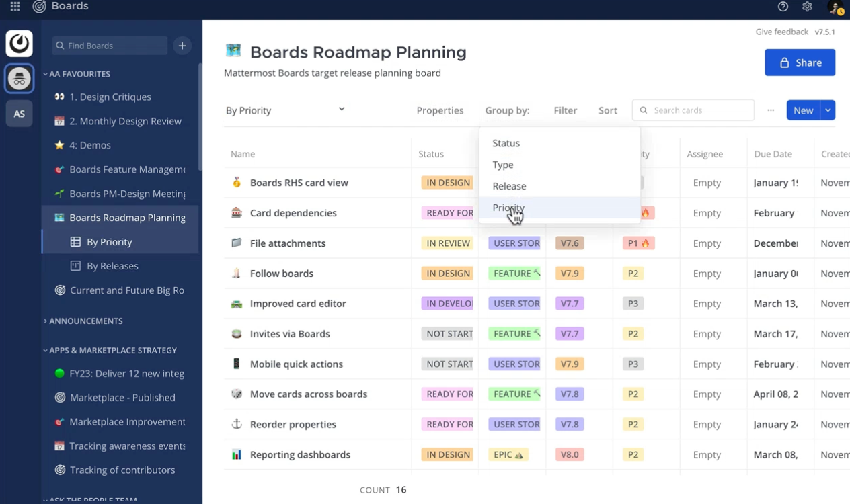Click the board title Boards Roadmap Planning
Viewport: 850px width, 504px height.
pyautogui.click(x=358, y=52)
